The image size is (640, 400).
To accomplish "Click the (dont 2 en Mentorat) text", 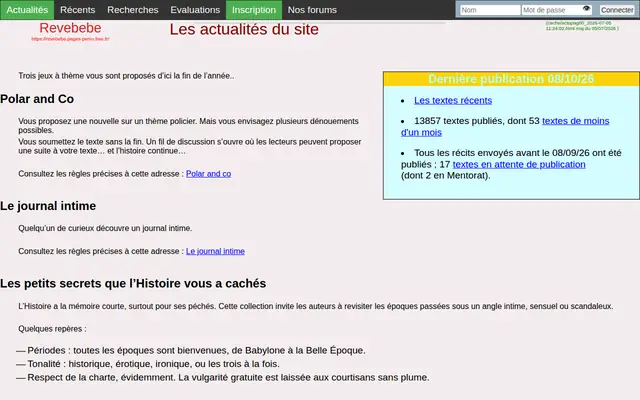I will (446, 176).
